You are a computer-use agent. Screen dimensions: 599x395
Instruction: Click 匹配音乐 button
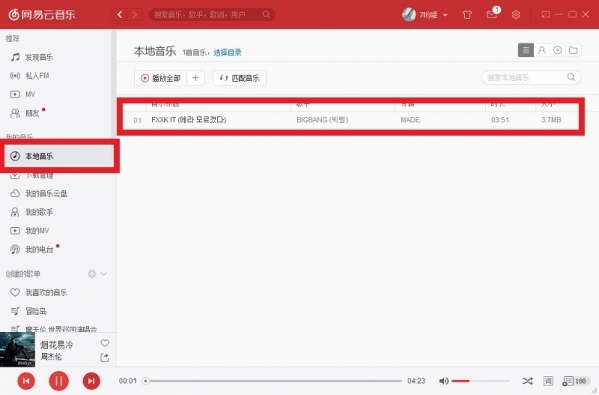coord(240,78)
